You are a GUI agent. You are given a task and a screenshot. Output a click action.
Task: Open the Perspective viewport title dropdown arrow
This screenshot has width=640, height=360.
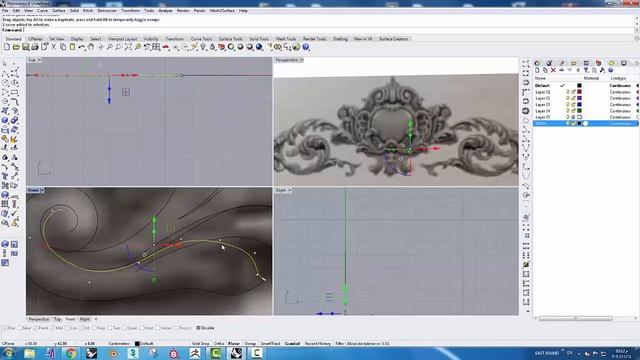[301, 60]
